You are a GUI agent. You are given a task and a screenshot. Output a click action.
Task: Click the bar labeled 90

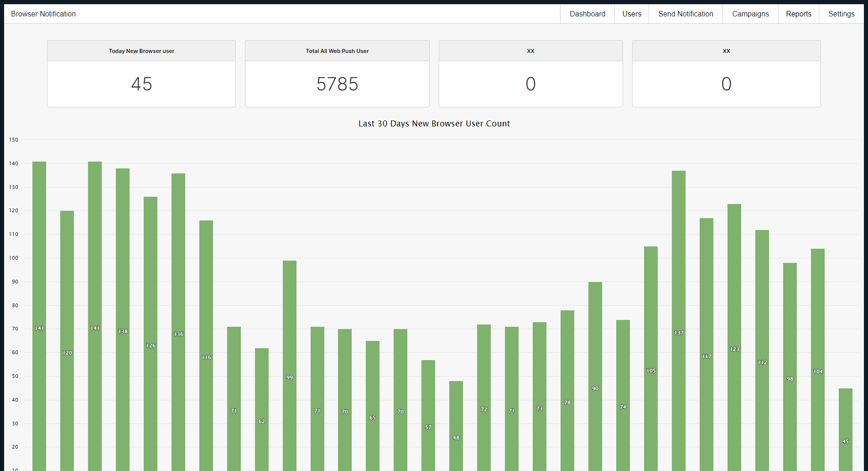tap(595, 377)
